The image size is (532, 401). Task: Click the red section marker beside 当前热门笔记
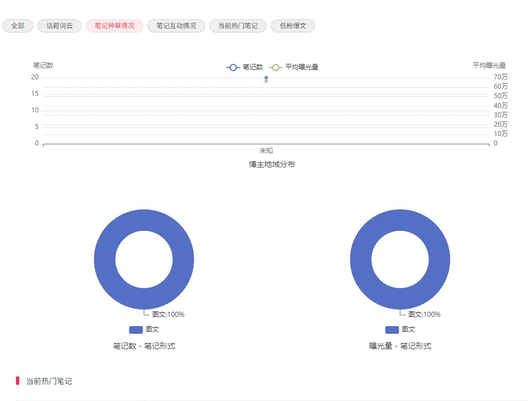17,381
